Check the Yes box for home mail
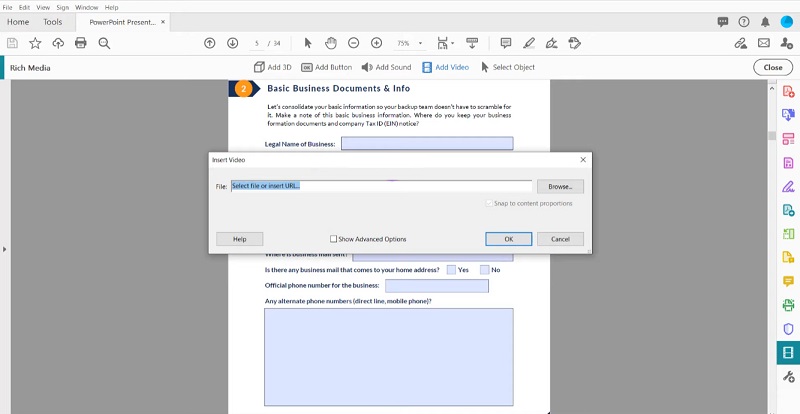Viewport: 800px width, 414px height. point(451,270)
